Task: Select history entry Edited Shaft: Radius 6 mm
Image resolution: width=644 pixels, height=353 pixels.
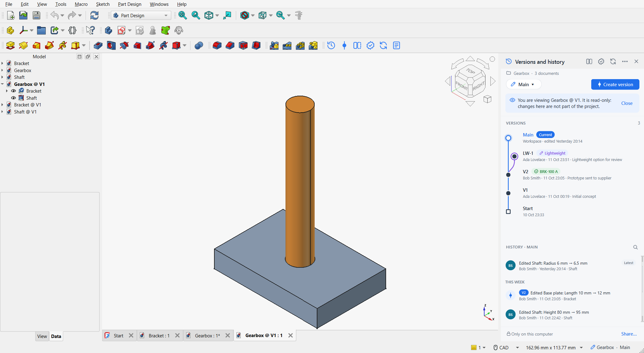Action: pyautogui.click(x=572, y=266)
